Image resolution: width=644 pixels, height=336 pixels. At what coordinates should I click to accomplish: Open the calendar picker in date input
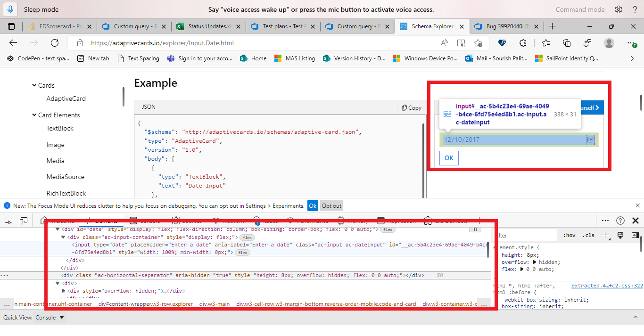pyautogui.click(x=590, y=139)
